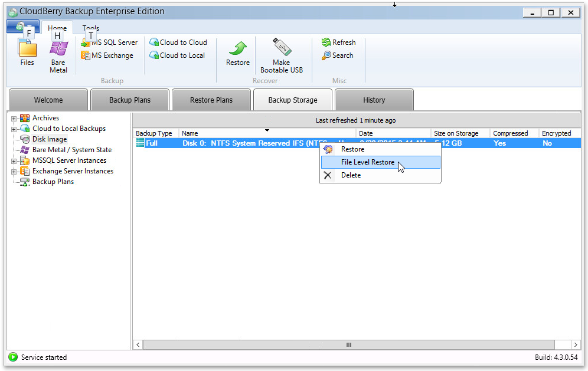Open the Backup Storage tab
This screenshot has width=588, height=371.
[x=293, y=100]
